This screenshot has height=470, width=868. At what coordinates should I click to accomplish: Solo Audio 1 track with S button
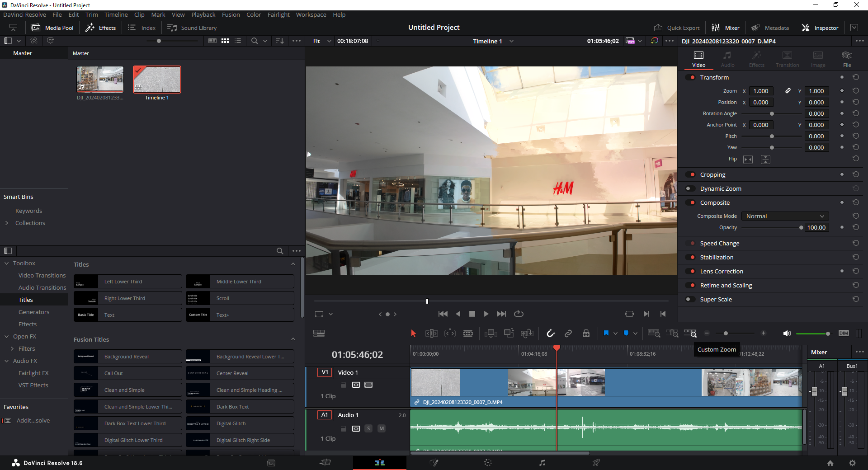tap(368, 428)
